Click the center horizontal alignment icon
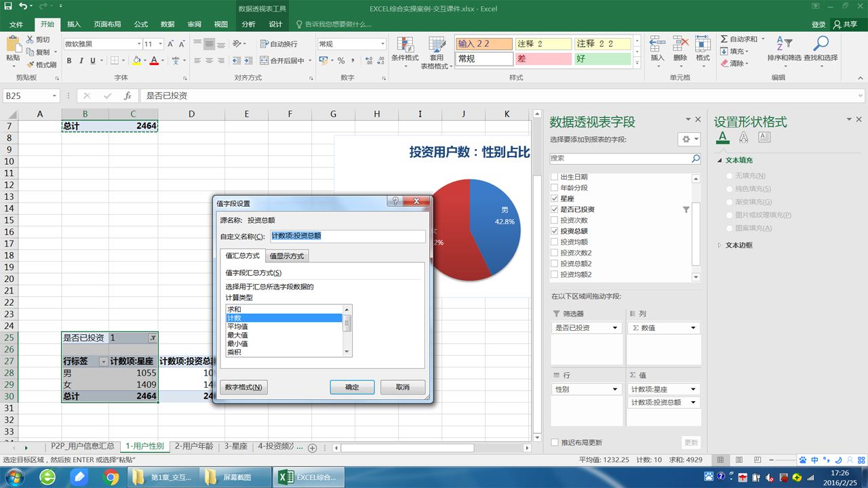 coord(209,61)
